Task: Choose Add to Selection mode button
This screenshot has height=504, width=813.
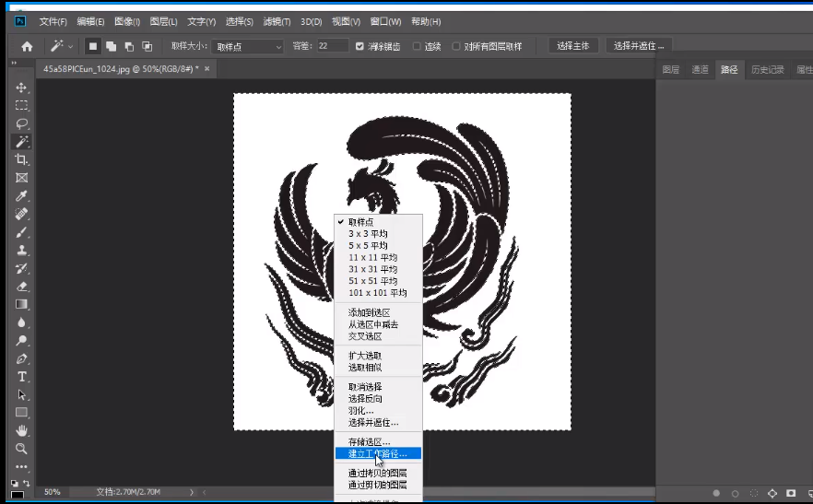Action: pos(111,46)
